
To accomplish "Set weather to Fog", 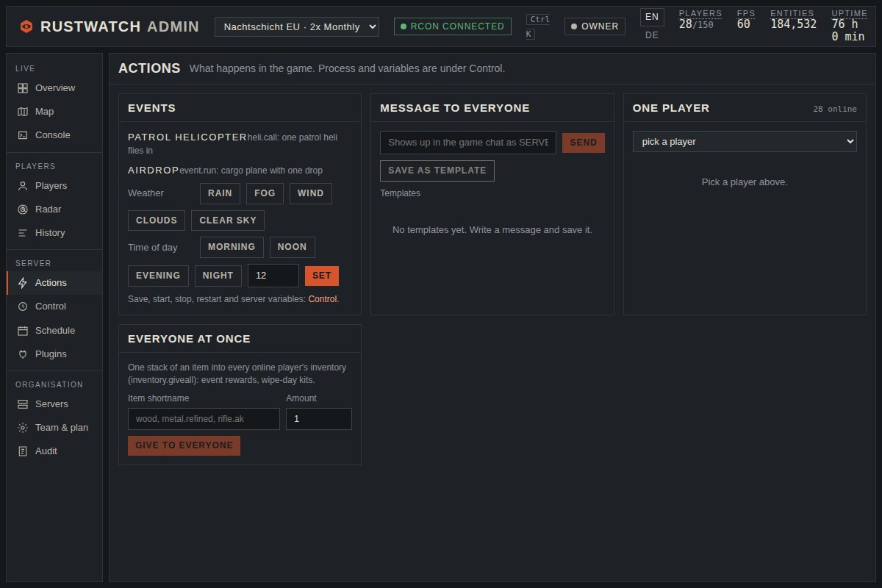I will (x=265, y=193).
